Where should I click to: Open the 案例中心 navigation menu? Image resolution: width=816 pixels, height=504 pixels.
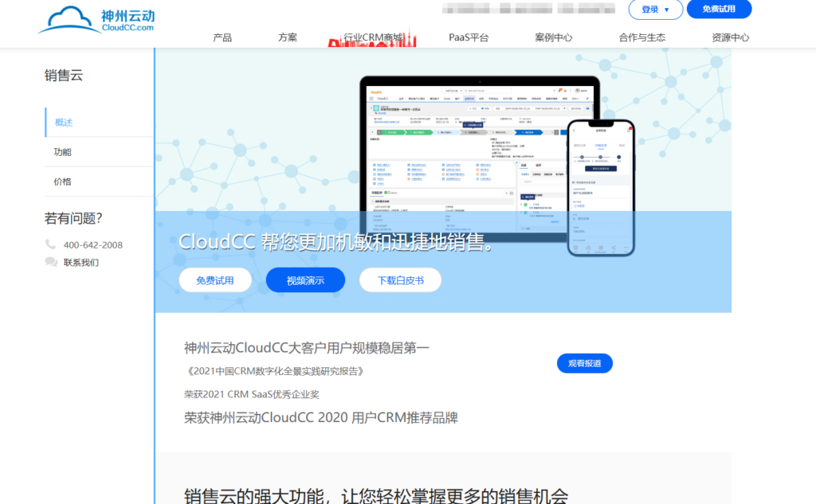click(553, 37)
